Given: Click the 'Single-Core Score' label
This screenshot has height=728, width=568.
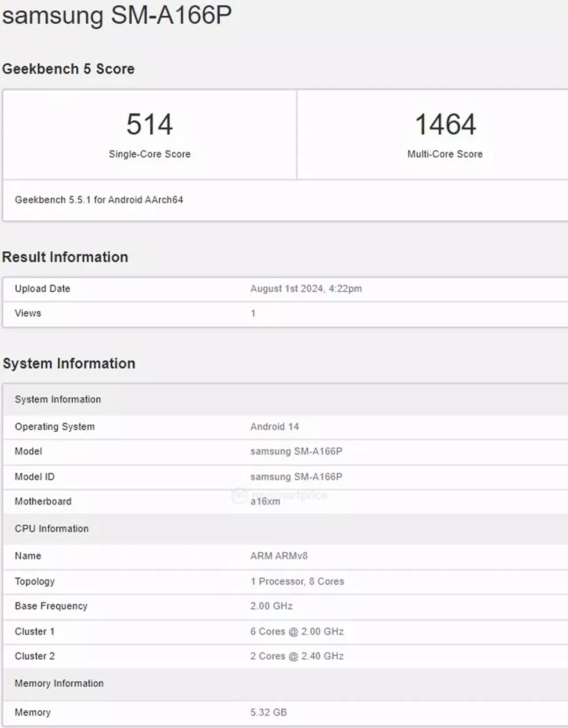Looking at the screenshot, I should [x=150, y=154].
